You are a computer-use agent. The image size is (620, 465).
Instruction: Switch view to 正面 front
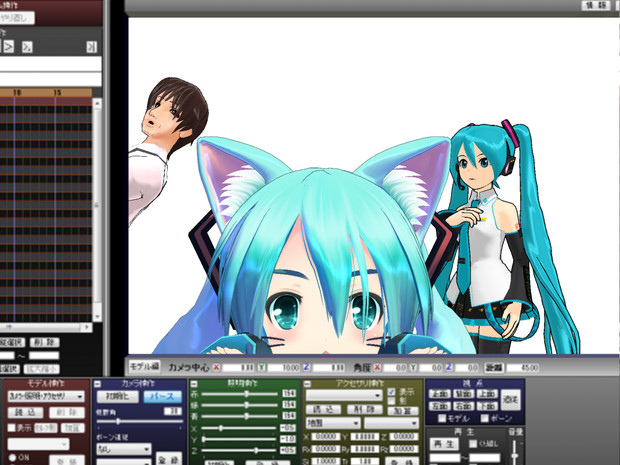440,394
